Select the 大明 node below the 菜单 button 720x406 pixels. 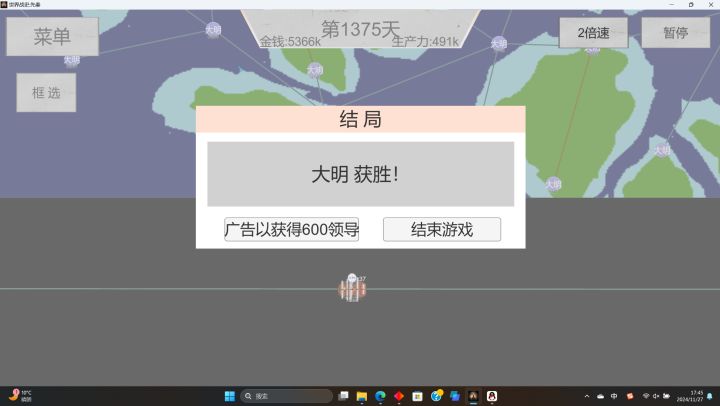click(72, 60)
